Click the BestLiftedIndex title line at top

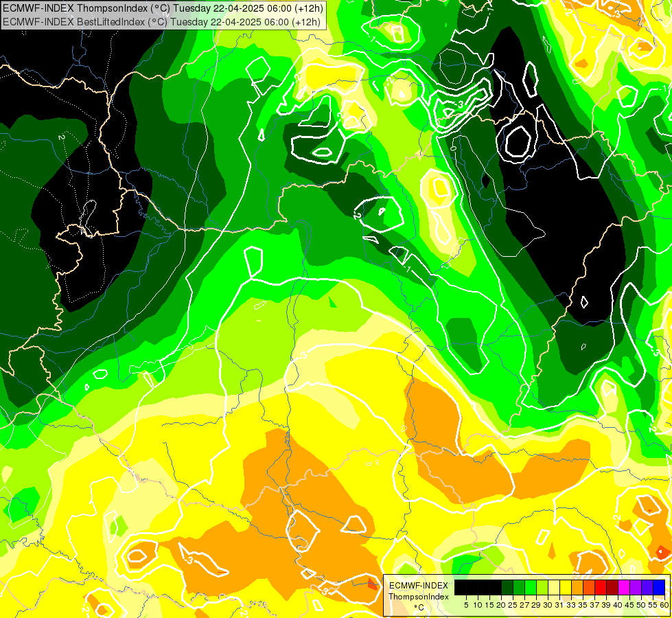coord(161,22)
